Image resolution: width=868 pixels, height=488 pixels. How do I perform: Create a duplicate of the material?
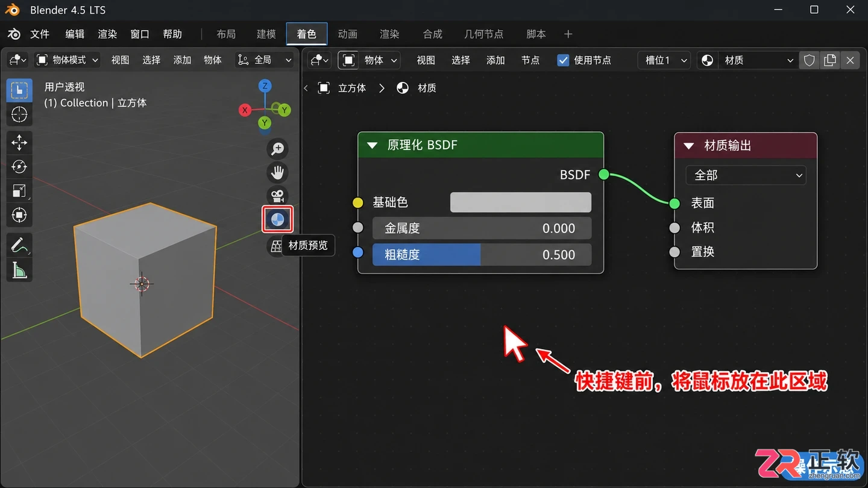830,60
